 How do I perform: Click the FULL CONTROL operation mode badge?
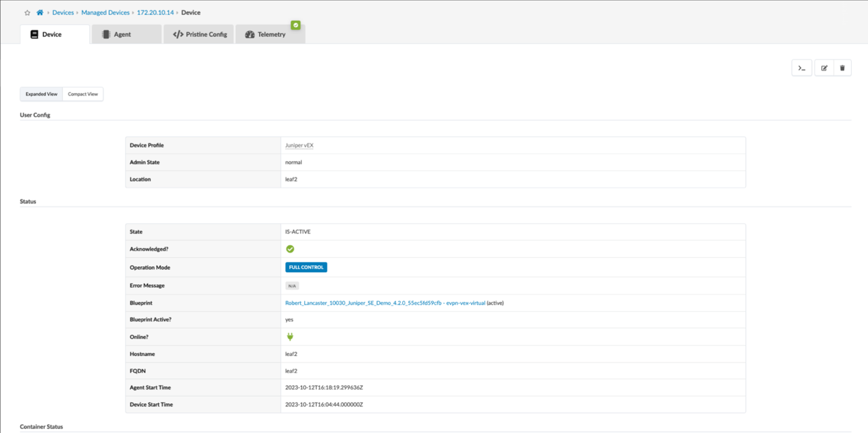pos(306,267)
